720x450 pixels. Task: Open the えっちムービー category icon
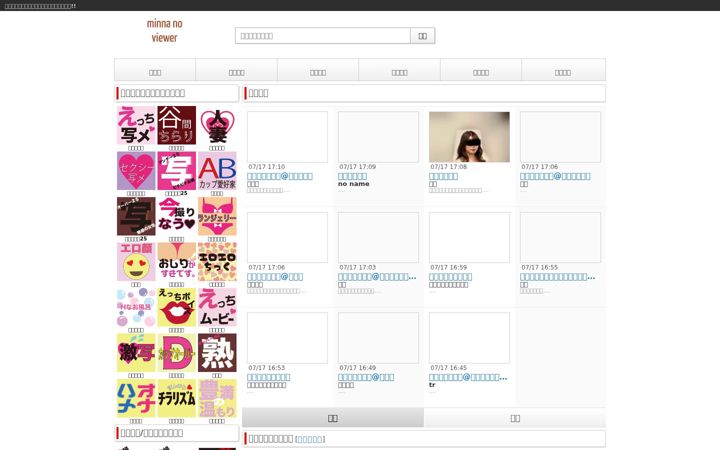(217, 307)
